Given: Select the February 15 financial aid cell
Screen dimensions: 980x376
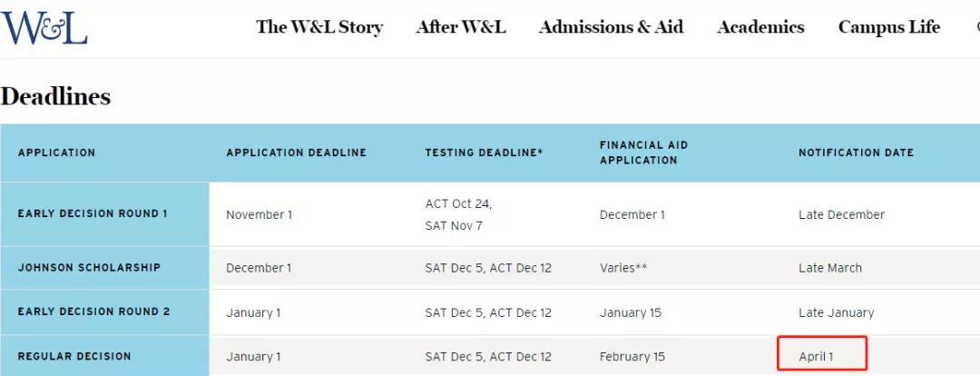Looking at the screenshot, I should 632,357.
